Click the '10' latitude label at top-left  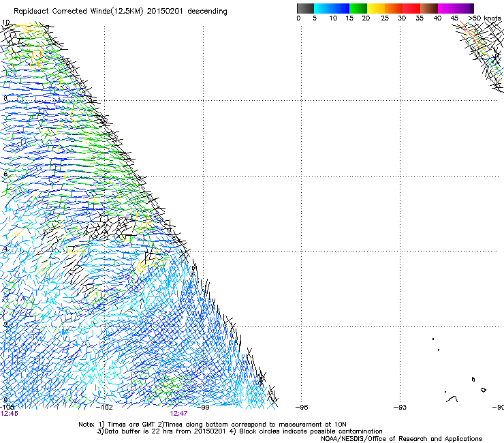(x=5, y=22)
